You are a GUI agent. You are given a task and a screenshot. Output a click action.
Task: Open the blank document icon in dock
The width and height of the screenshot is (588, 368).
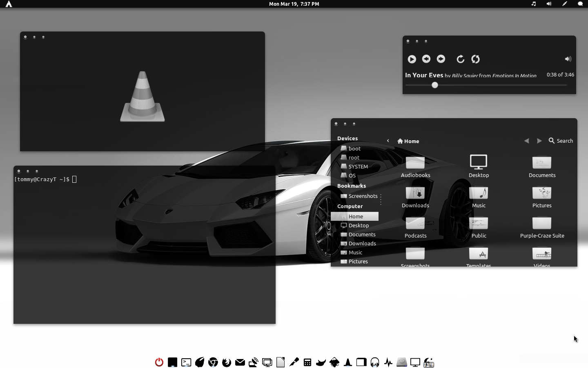(x=281, y=362)
